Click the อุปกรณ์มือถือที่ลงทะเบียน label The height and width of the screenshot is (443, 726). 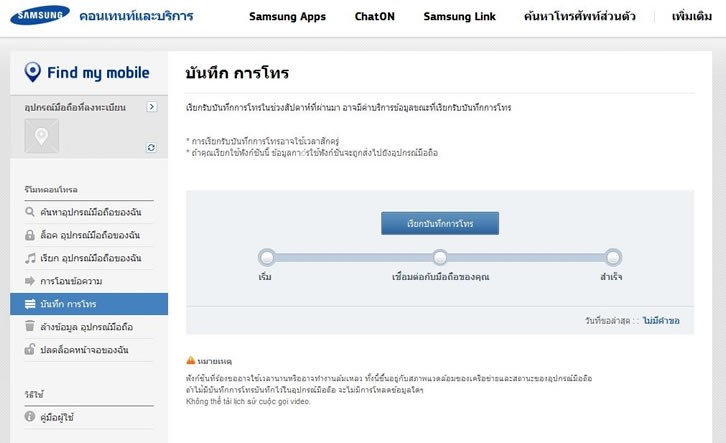[75, 107]
